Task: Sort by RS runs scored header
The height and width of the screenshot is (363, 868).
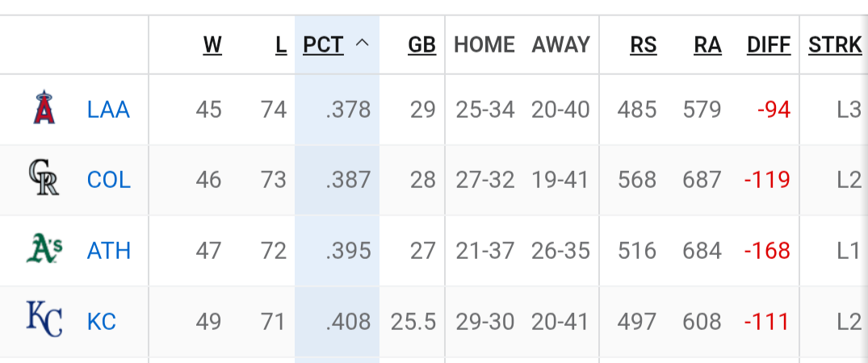Action: point(644,45)
